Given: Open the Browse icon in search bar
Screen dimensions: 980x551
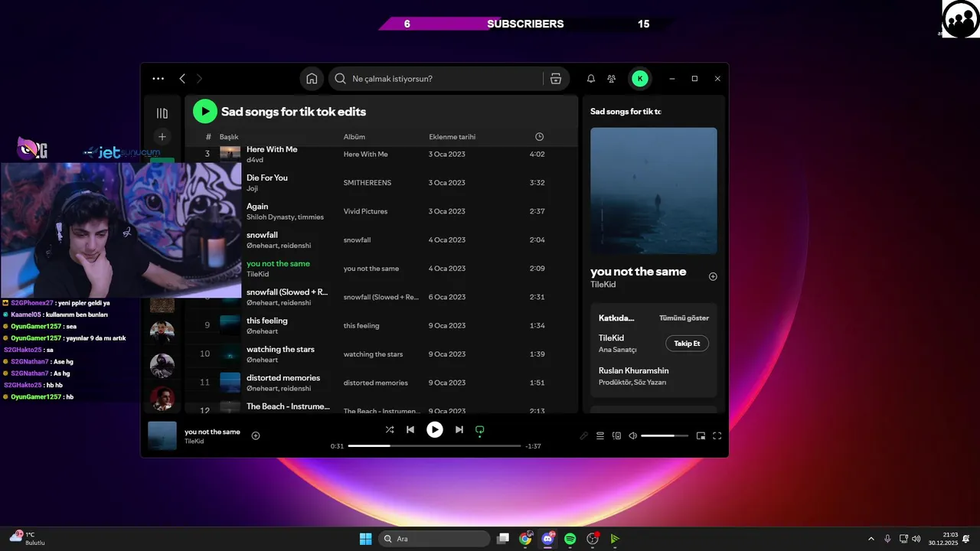Looking at the screenshot, I should pyautogui.click(x=556, y=78).
